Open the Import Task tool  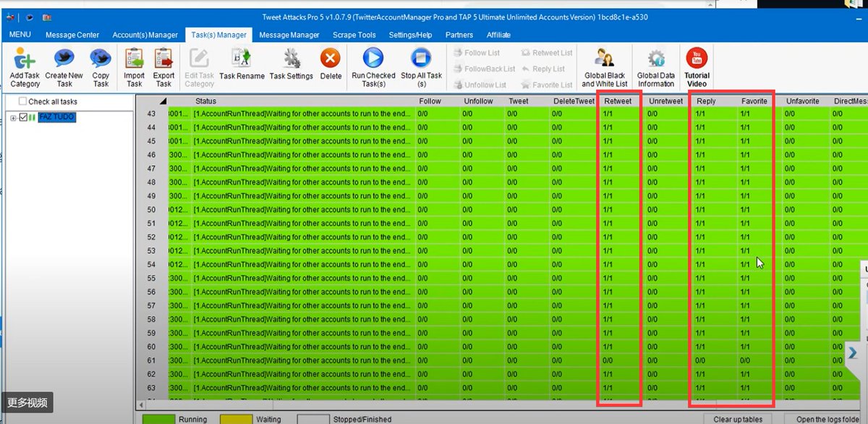pyautogui.click(x=134, y=68)
